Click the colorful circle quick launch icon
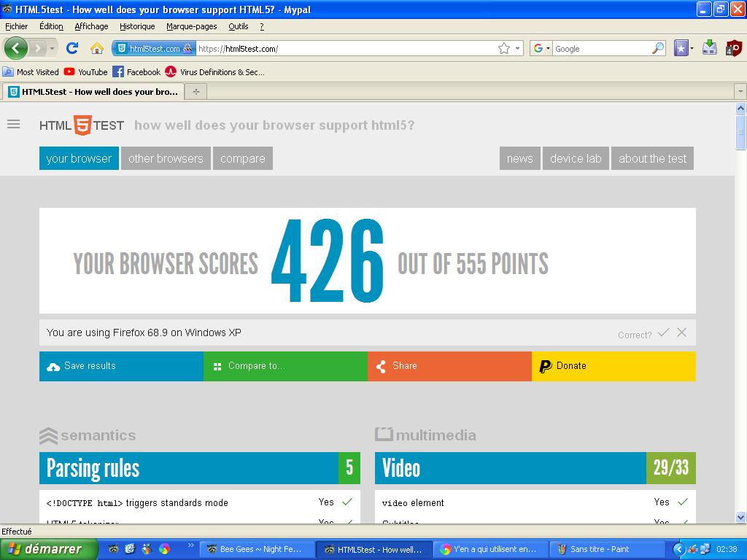 [x=164, y=549]
